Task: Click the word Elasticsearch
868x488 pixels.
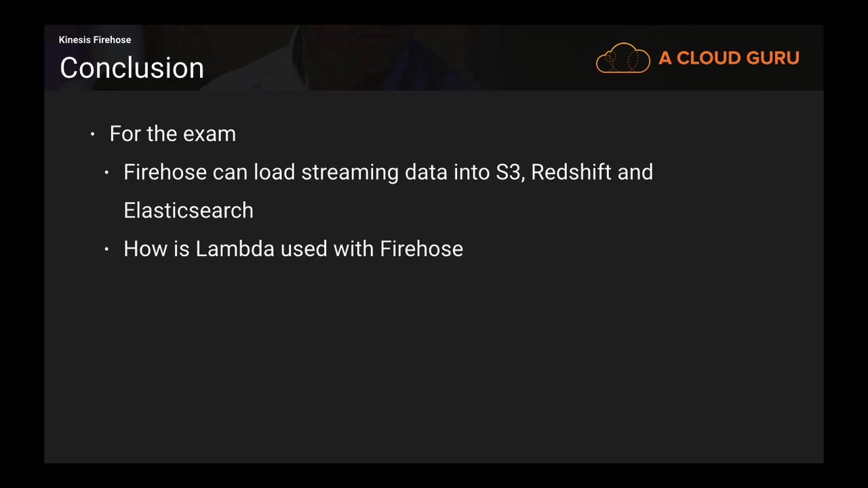Action: 189,211
